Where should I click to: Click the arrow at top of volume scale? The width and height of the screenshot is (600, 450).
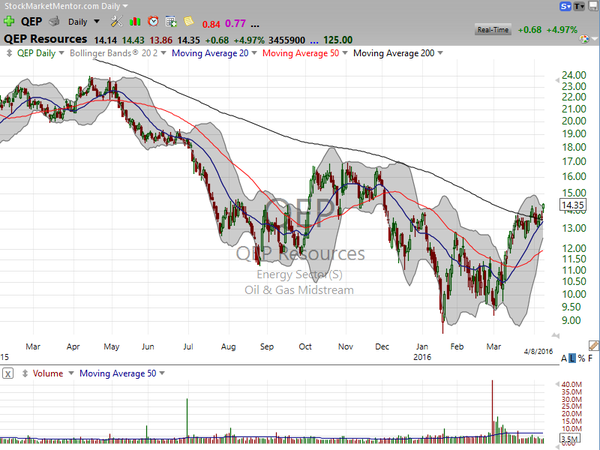click(x=557, y=384)
